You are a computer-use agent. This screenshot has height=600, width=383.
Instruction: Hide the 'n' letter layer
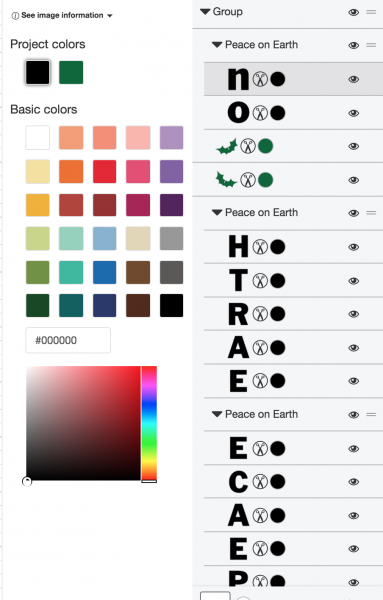pos(354,79)
